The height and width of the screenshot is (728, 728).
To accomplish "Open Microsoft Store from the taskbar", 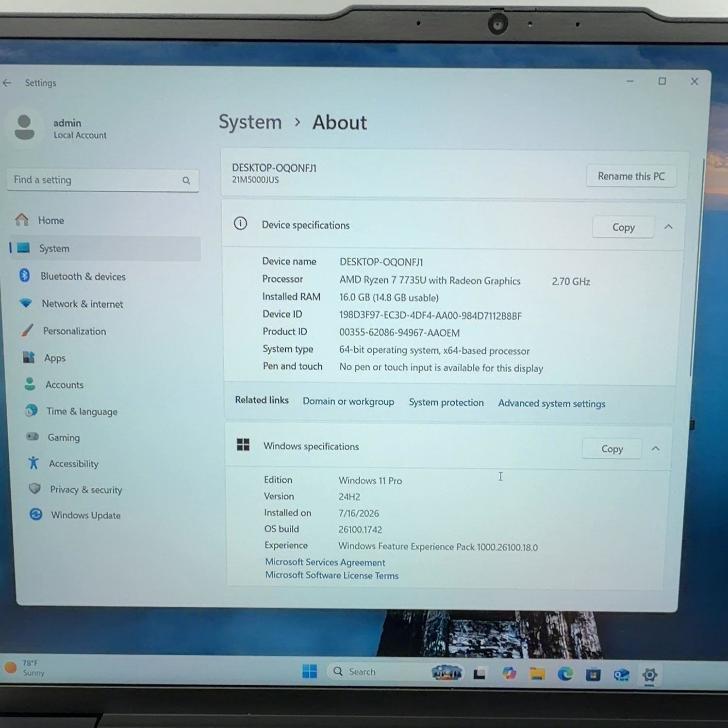I will coord(593,675).
